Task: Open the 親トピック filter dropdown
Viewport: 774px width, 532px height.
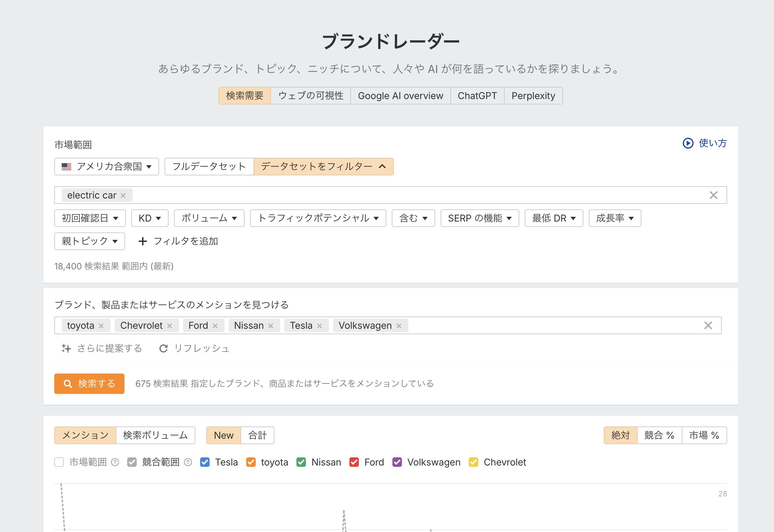Action: coord(90,241)
